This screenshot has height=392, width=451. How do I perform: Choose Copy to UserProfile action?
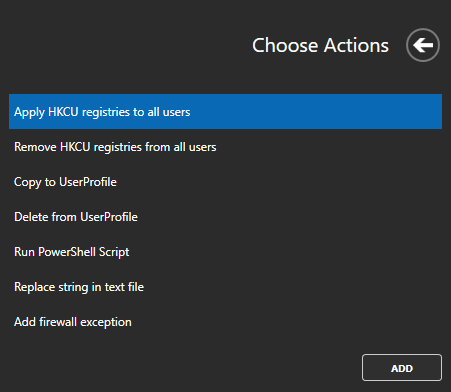pyautogui.click(x=225, y=182)
